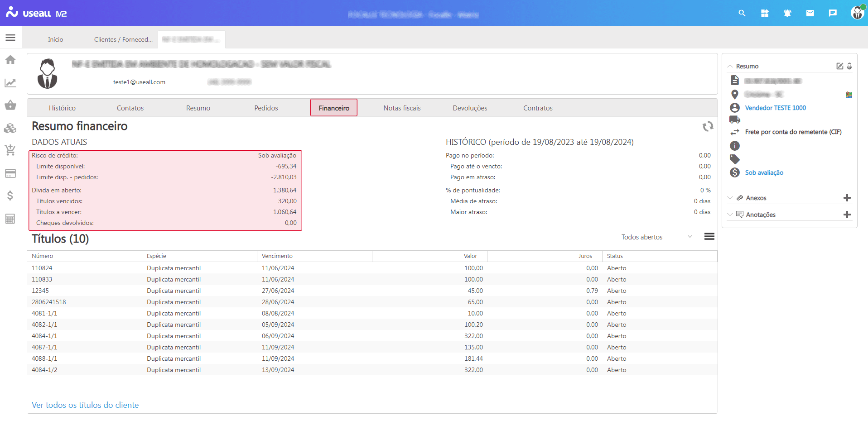Sort table by Vencimento column header
The width and height of the screenshot is (868, 430).
(277, 256)
